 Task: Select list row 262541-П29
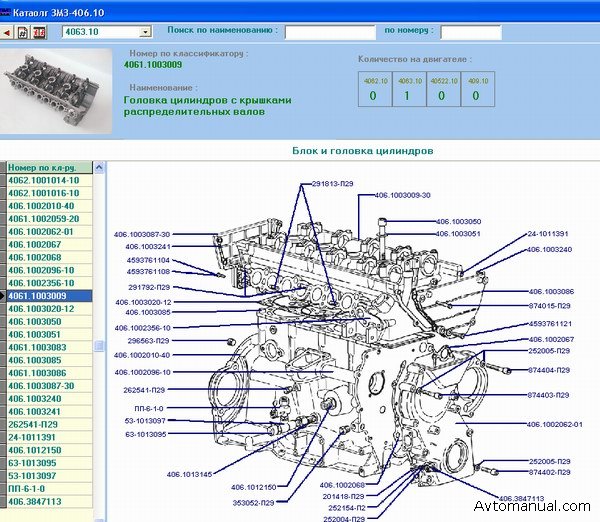pyautogui.click(x=49, y=424)
